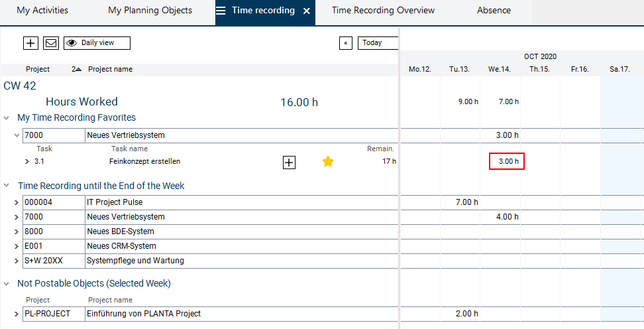Collapse My Time Recording Favorites section

point(7,117)
